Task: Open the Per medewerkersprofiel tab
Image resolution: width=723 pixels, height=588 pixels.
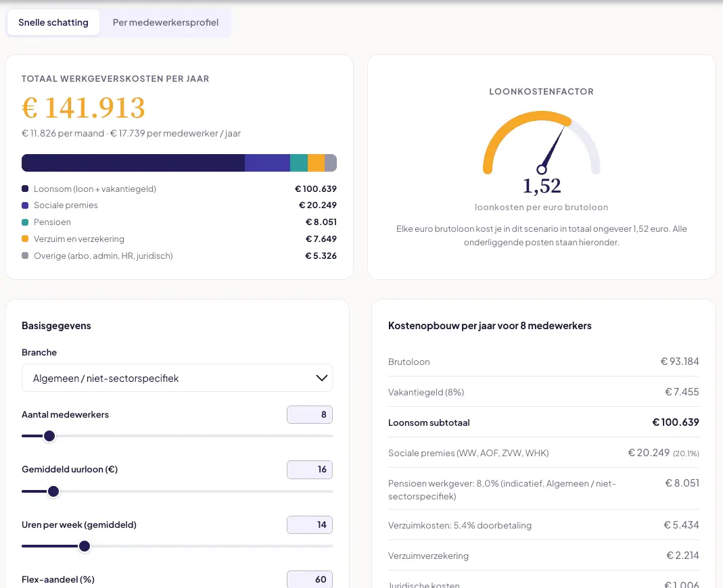Action: (x=166, y=22)
